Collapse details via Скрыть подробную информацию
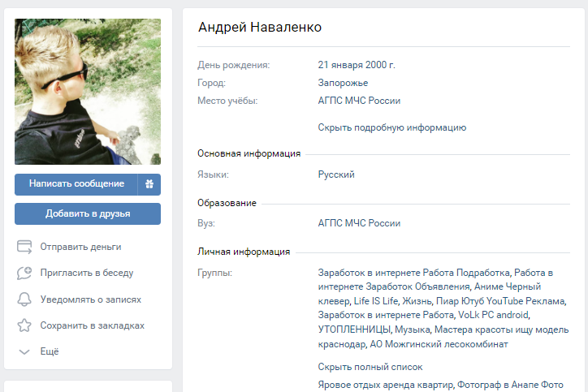Screen dimensions: 588x392 (x=392, y=127)
